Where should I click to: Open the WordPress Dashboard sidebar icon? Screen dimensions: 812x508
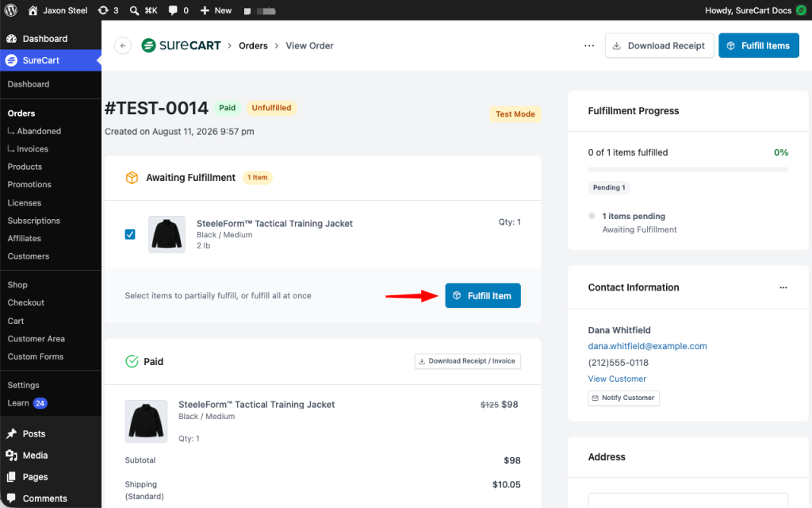[x=11, y=39]
